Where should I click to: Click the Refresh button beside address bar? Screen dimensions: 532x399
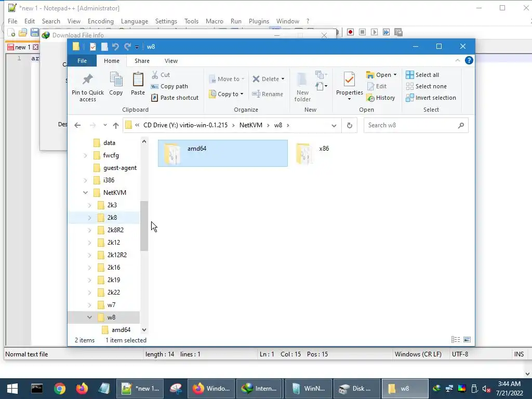pos(350,126)
